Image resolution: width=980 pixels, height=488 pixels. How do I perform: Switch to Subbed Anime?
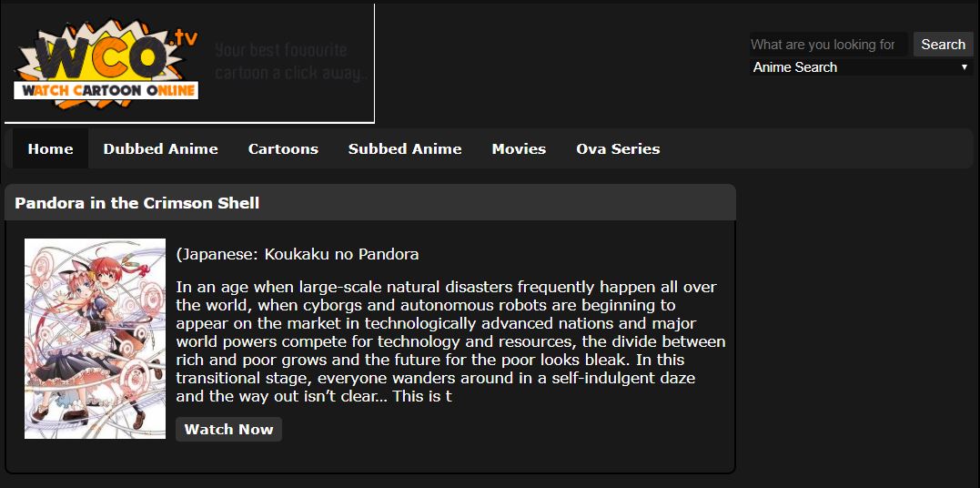(x=405, y=149)
